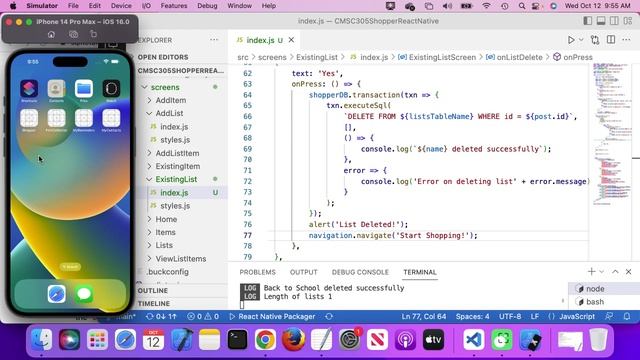Image resolution: width=640 pixels, height=360 pixels.
Task: Open errors and warnings status indicator
Action: (x=203, y=316)
